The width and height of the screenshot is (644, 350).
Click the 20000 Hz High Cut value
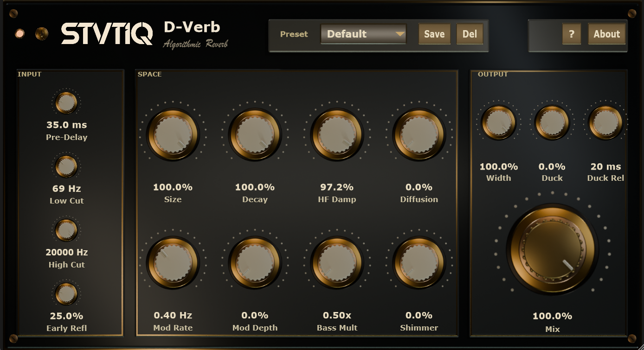pos(66,253)
